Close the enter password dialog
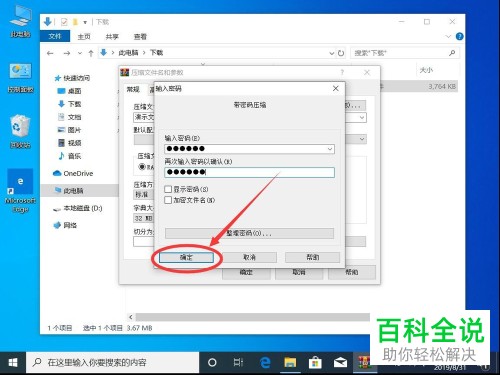 [336, 88]
